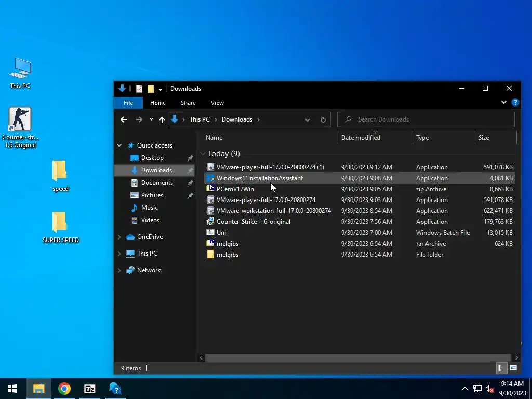Screen dimensions: 532x399
Task: Open the File ribbon tab
Action: 128,103
